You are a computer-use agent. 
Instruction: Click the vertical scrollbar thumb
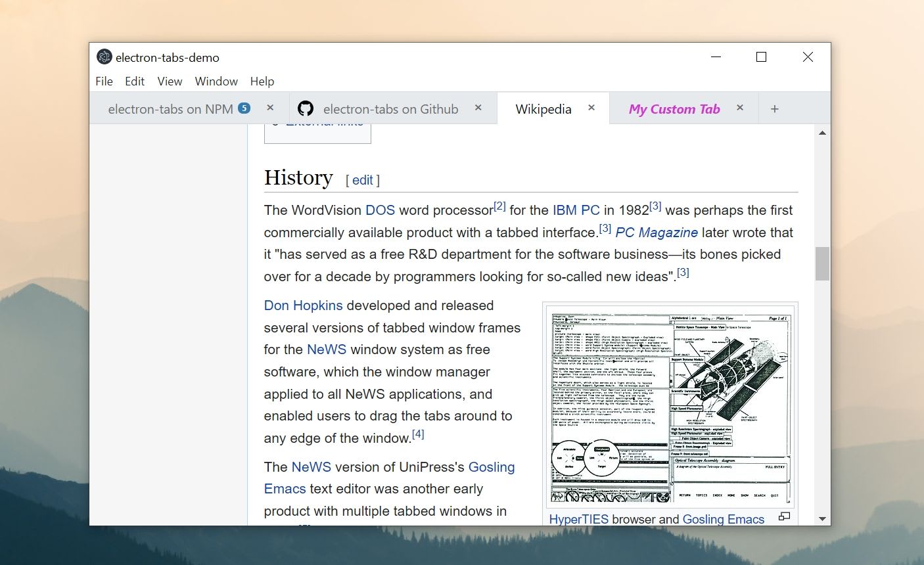click(821, 263)
